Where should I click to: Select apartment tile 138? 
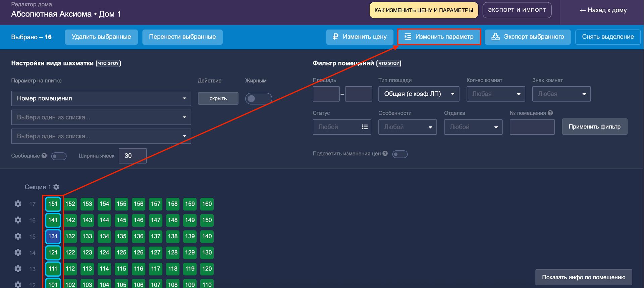click(173, 236)
